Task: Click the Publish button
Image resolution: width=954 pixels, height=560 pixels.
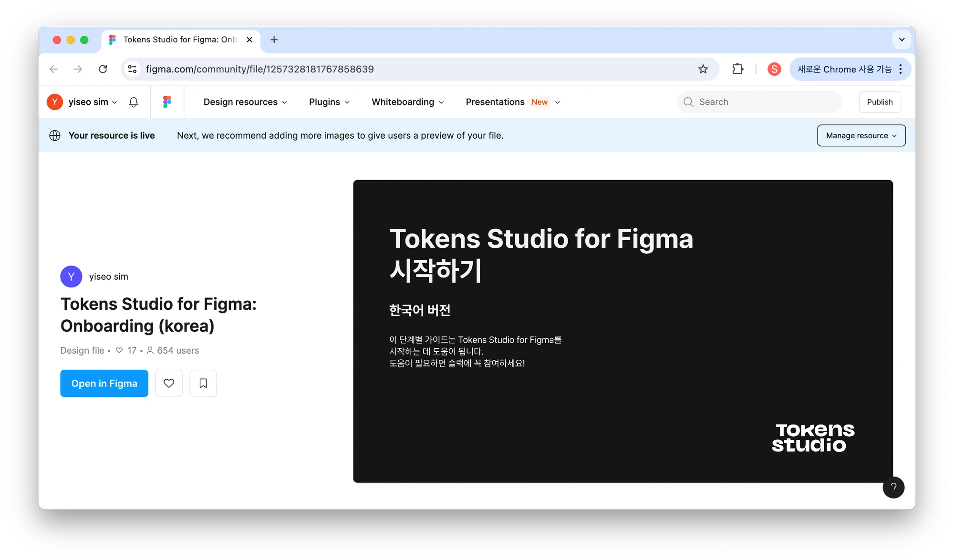Action: tap(880, 102)
